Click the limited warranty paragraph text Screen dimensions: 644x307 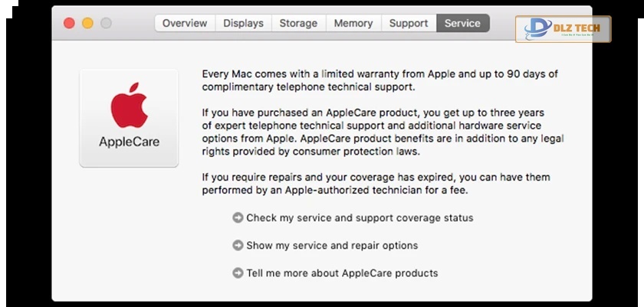click(379, 80)
